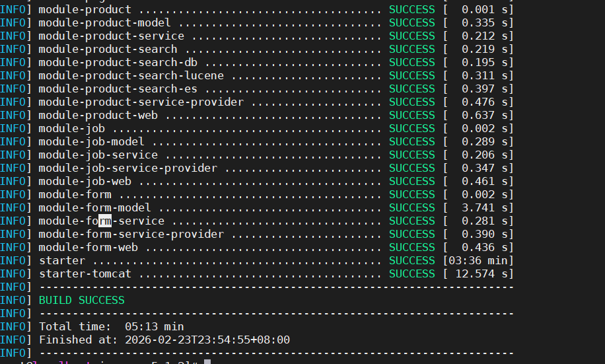The height and width of the screenshot is (364, 605).
Task: Click the green BUILD SUCCESS text
Action: pyautogui.click(x=81, y=300)
